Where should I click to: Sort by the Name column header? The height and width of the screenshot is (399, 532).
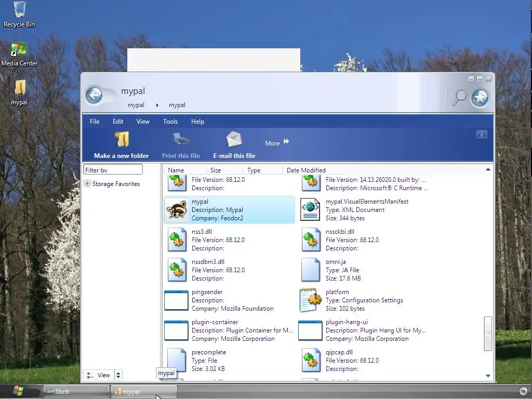click(185, 170)
